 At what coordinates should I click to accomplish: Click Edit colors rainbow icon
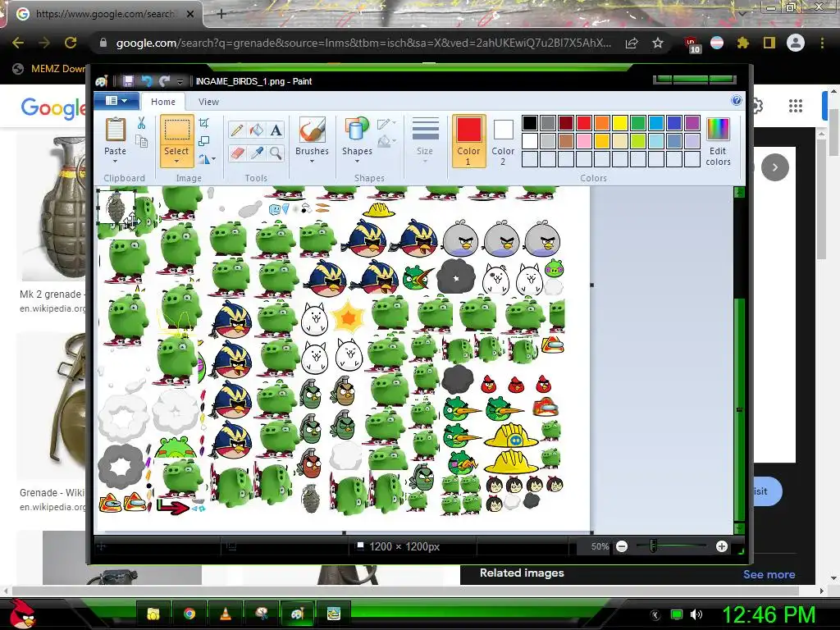[718, 130]
